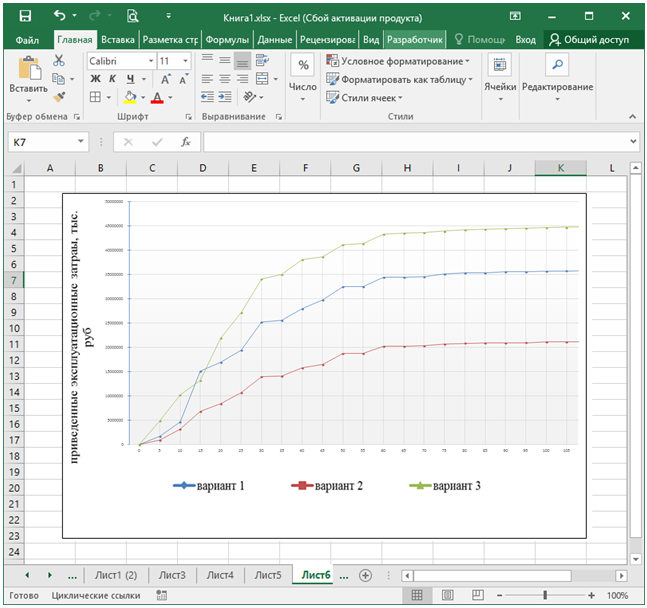Expand the Calibri font name dropdown

[x=151, y=61]
